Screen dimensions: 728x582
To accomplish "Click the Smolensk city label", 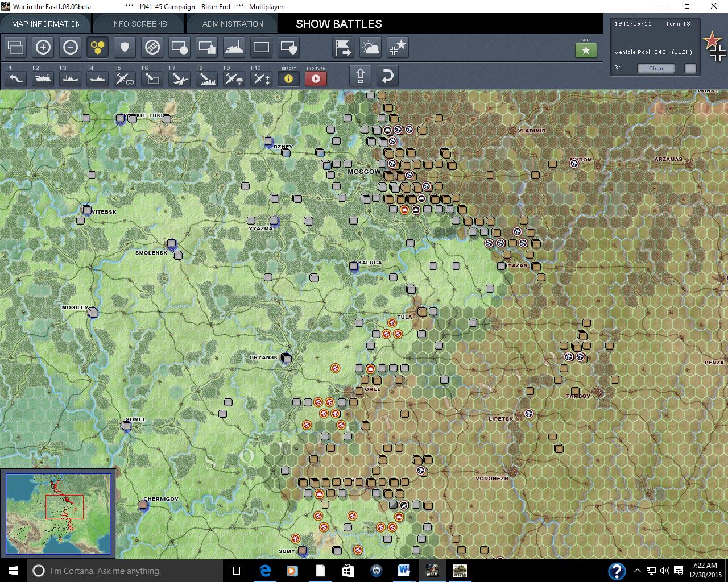I will (x=151, y=253).
